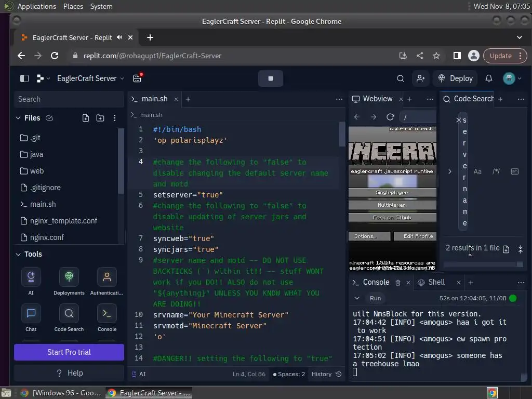This screenshot has height=399, width=532.
Task: Focus the file Search field
Action: click(69, 99)
